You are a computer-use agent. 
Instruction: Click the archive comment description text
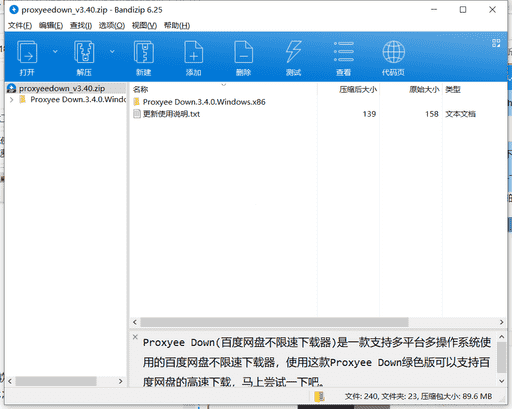(x=317, y=362)
